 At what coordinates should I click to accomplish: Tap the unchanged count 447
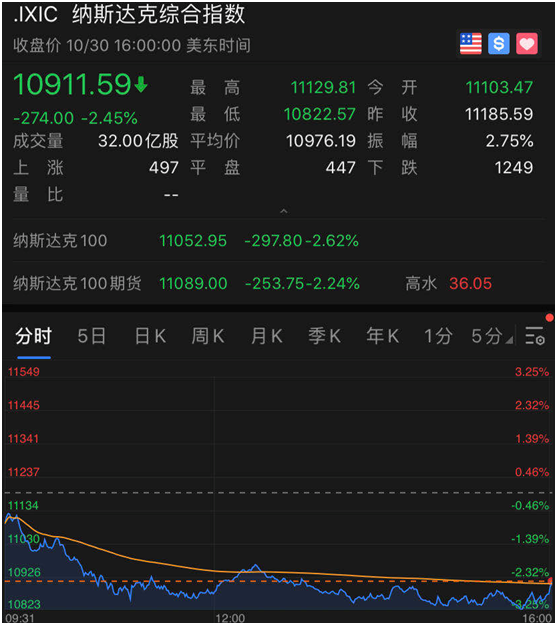pyautogui.click(x=340, y=168)
